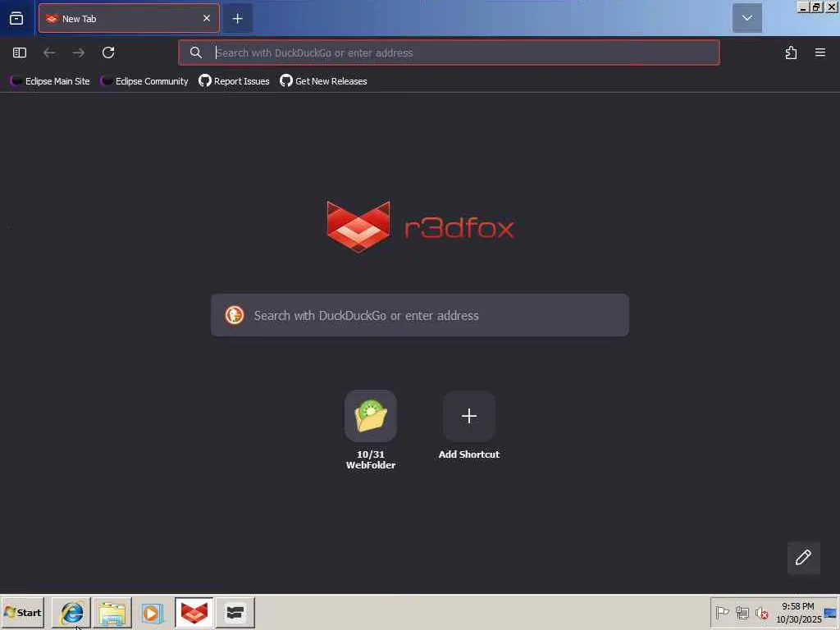Select the New Tab browser tab

click(x=129, y=19)
